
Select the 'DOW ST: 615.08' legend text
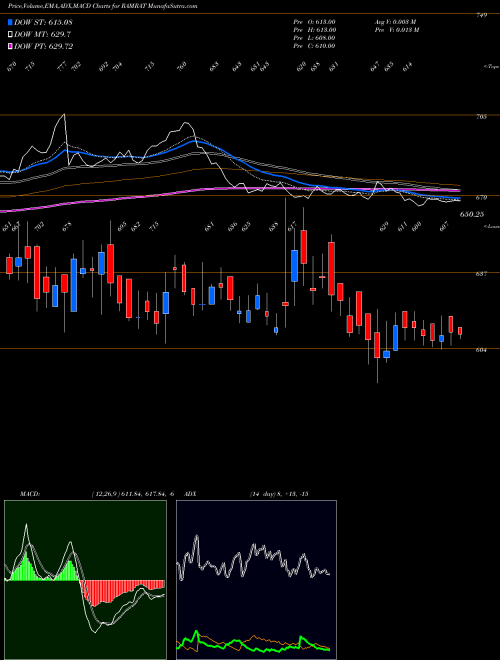[x=44, y=22]
